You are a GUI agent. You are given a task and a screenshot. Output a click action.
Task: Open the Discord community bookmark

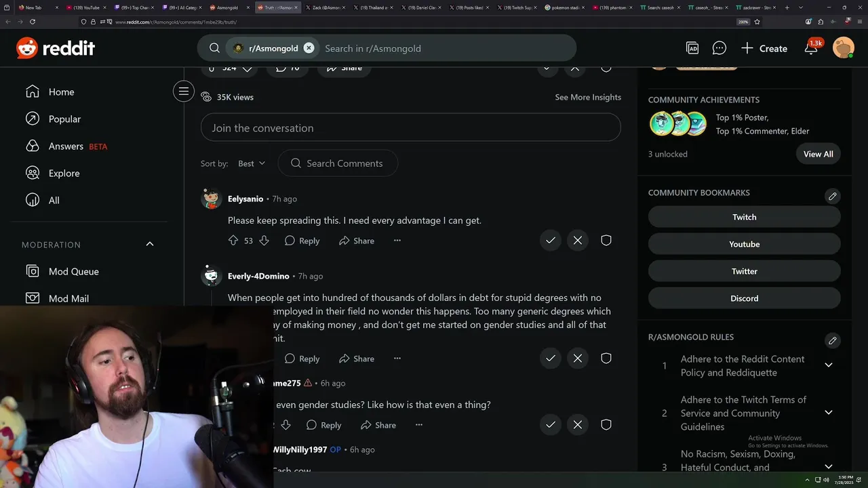pyautogui.click(x=744, y=298)
